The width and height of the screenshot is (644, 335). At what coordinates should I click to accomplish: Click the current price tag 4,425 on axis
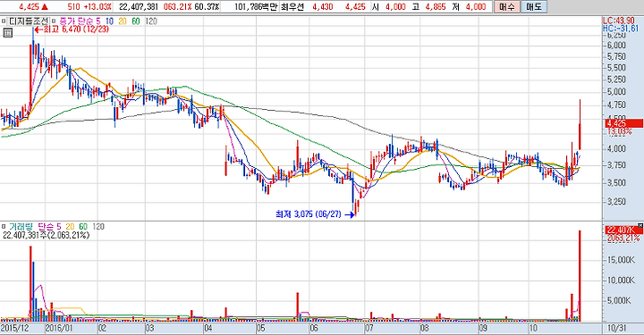coord(623,123)
